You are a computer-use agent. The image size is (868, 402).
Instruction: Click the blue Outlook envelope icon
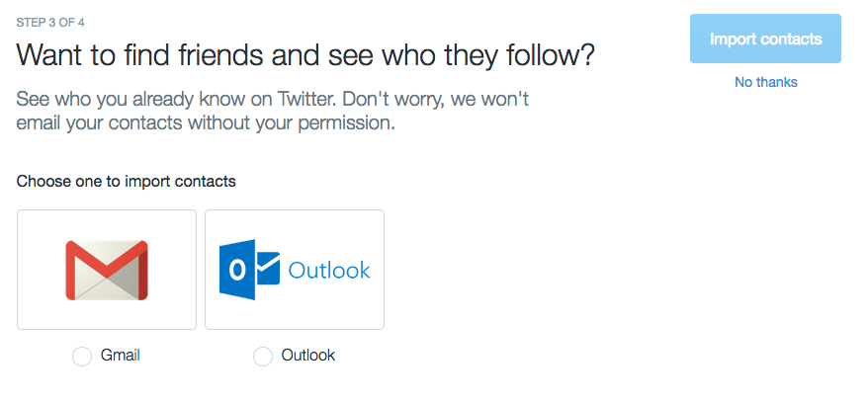(x=250, y=270)
